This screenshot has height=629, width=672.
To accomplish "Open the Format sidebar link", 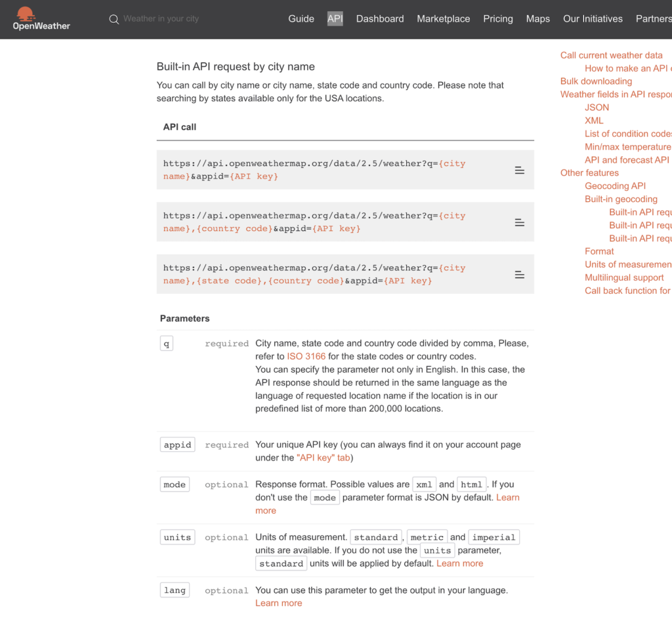I will click(599, 251).
